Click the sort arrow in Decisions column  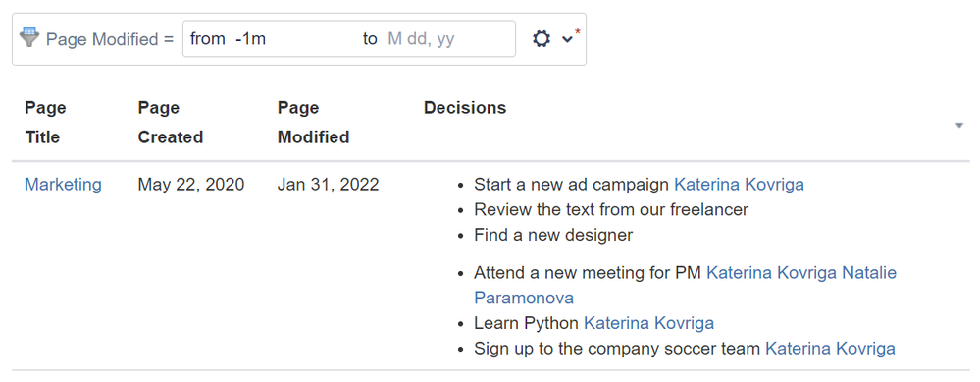point(959,125)
